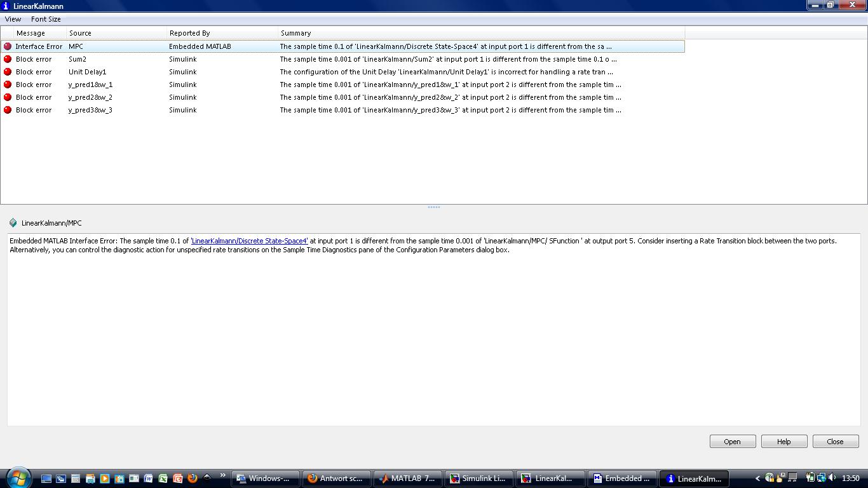This screenshot has height=488, width=868.
Task: Open the Font Size menu
Action: [x=46, y=19]
